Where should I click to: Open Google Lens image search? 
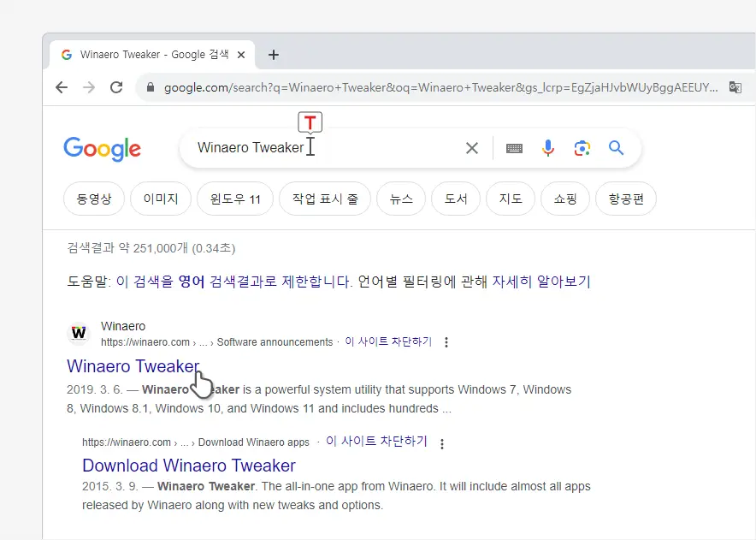coord(582,148)
